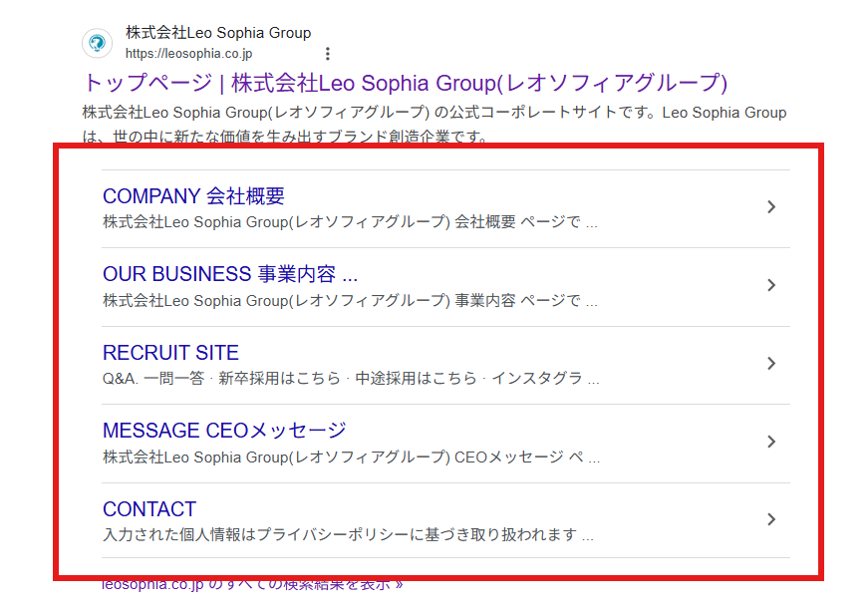Open the CONTACT sitelink

[x=149, y=509]
